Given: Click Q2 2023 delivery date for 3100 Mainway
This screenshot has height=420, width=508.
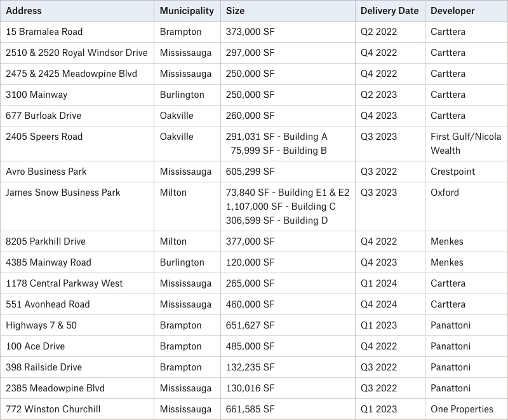Looking at the screenshot, I should (x=378, y=95).
